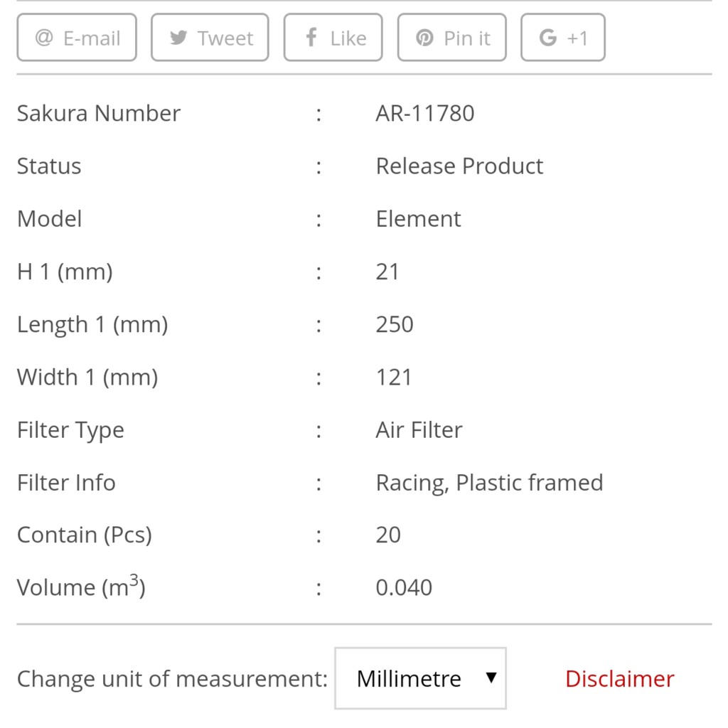Click the Release Product status value
The image size is (728, 728).
coord(459,166)
